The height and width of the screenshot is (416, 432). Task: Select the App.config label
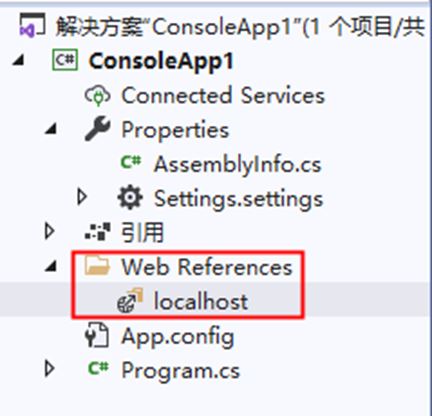178,337
